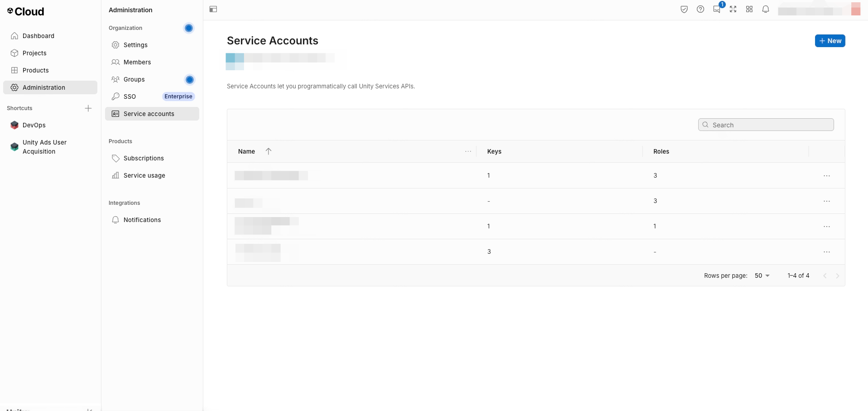Click the New service account button
The image size is (868, 411).
click(830, 41)
